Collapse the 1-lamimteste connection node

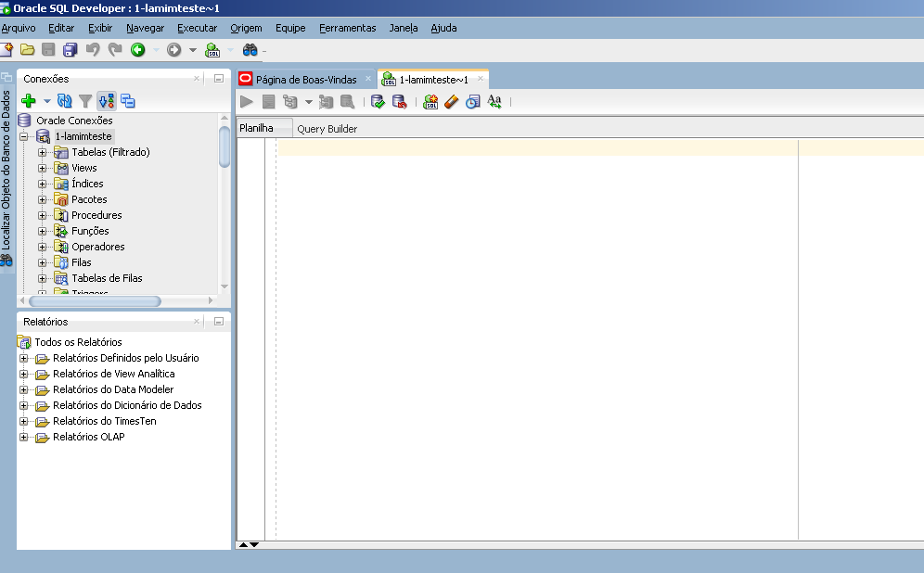(x=24, y=136)
